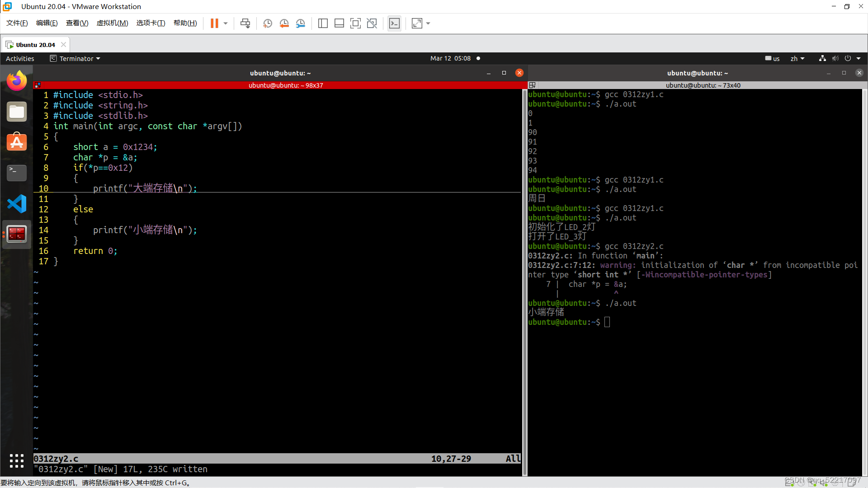Toggle the VMware sidebar library view

point(323,23)
